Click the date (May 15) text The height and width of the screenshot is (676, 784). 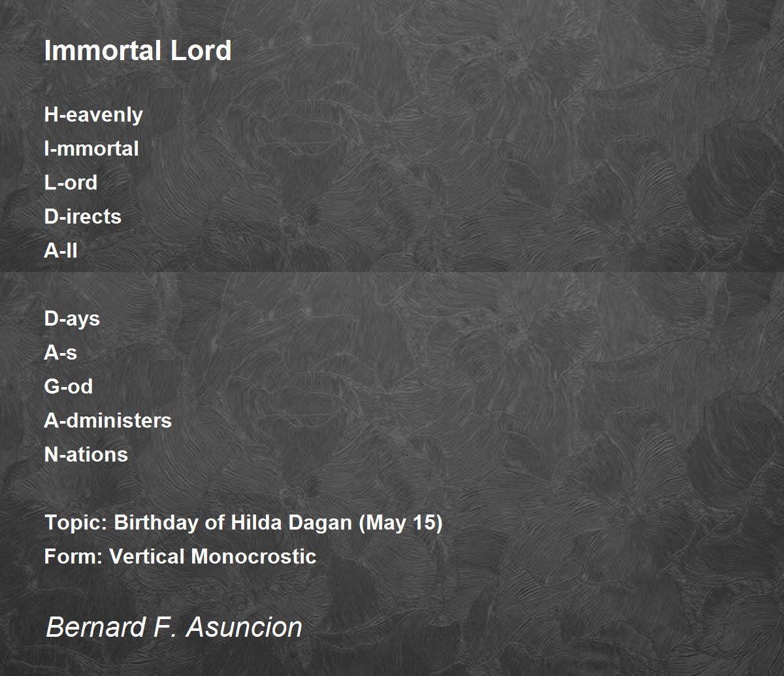point(400,523)
